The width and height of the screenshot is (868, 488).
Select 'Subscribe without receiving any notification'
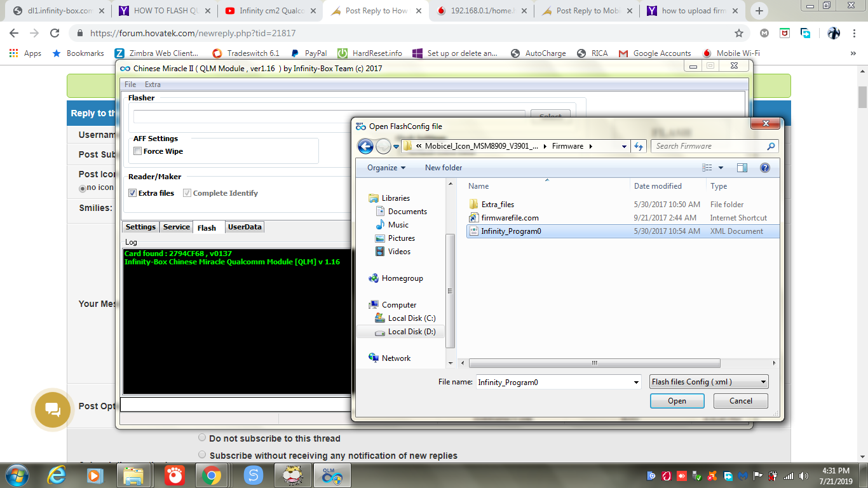(202, 455)
